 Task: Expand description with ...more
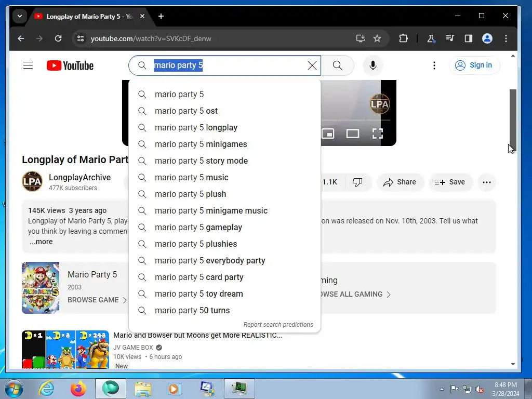point(41,242)
